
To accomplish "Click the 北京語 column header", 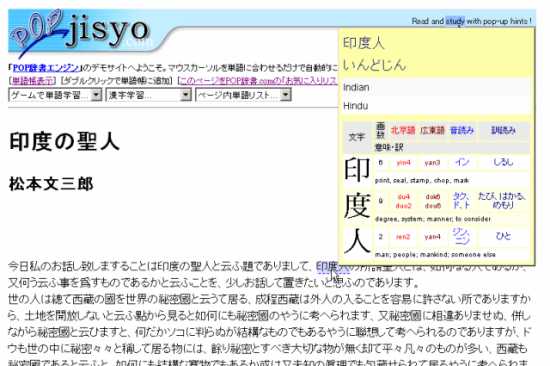I will (x=403, y=131).
